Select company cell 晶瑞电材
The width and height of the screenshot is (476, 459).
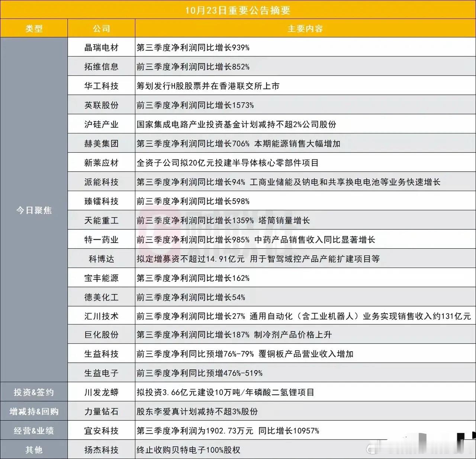(101, 48)
